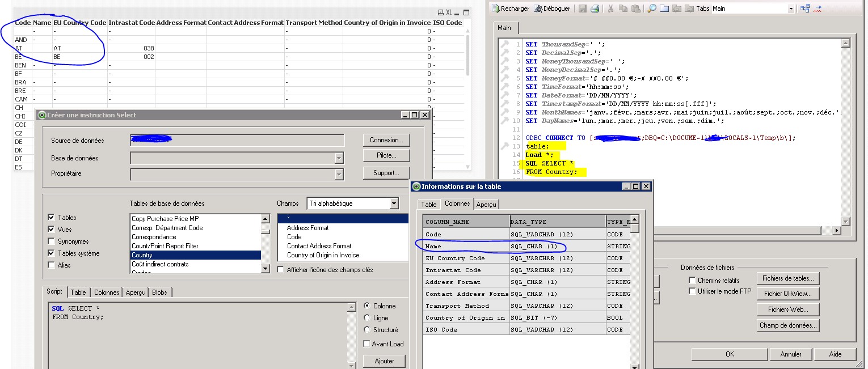Send table to Excel via XL icon

[x=449, y=12]
